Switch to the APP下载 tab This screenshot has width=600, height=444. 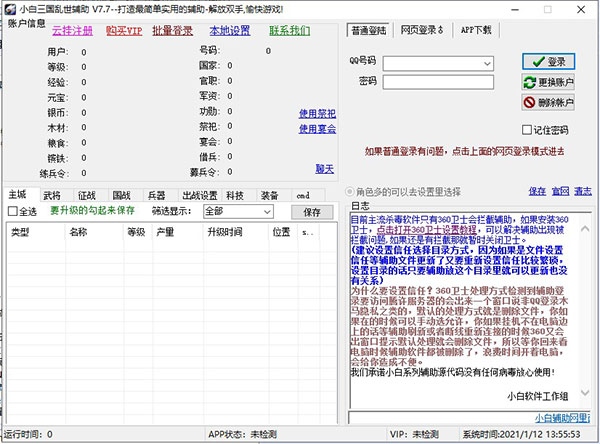(x=476, y=30)
